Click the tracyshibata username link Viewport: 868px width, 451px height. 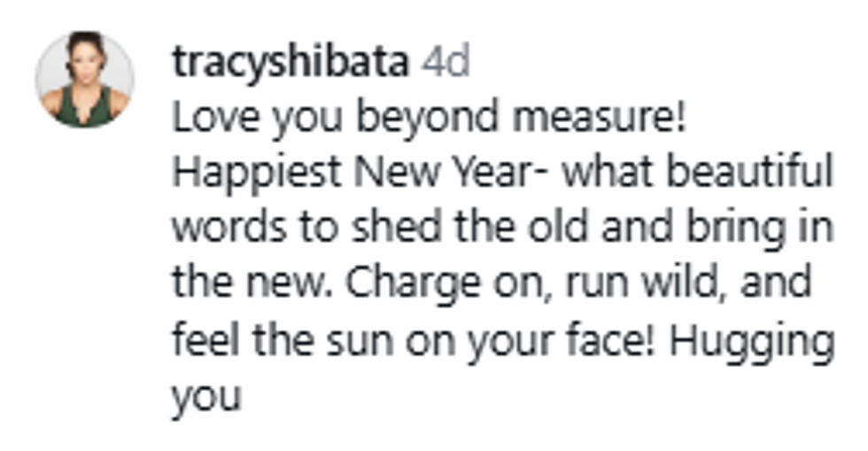(291, 62)
